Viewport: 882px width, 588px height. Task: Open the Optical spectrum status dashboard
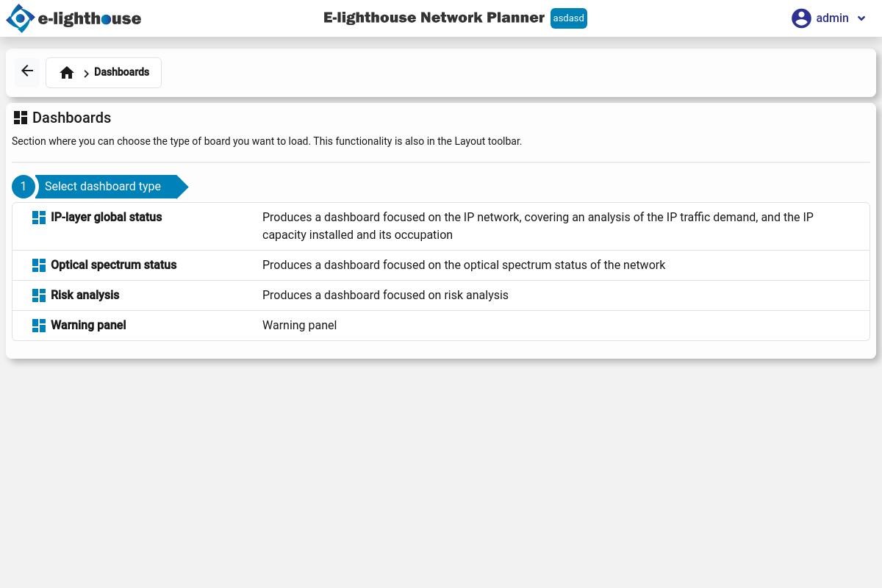[x=113, y=265]
